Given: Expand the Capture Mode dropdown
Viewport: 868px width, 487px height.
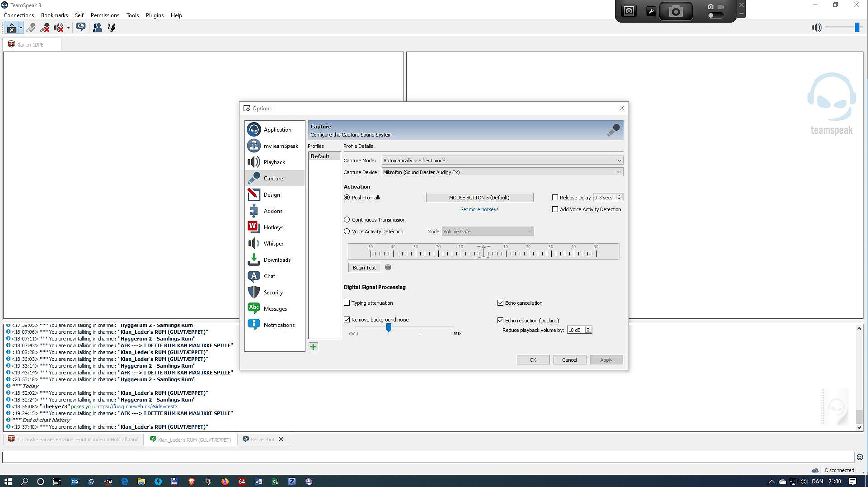Looking at the screenshot, I should pos(502,161).
